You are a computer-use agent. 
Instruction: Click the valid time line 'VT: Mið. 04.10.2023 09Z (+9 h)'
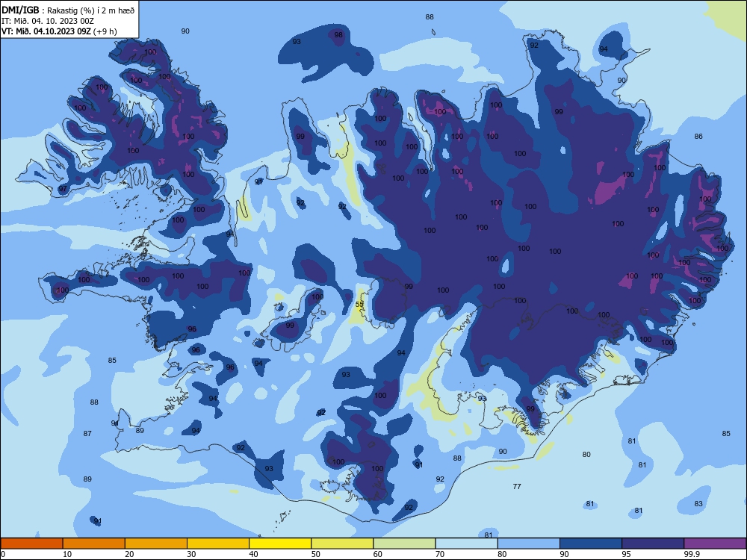[59, 31]
